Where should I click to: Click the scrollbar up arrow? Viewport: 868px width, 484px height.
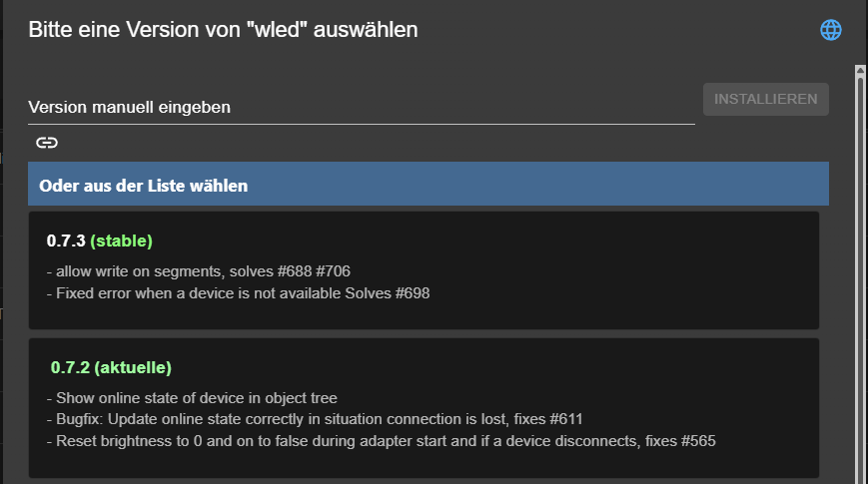(x=859, y=71)
